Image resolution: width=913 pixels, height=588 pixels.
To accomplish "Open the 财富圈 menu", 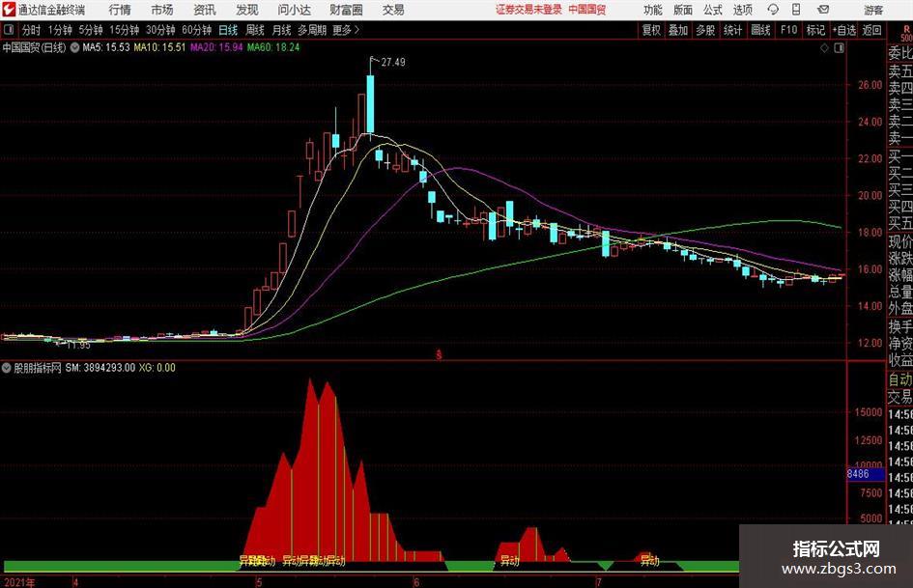I will pos(346,10).
